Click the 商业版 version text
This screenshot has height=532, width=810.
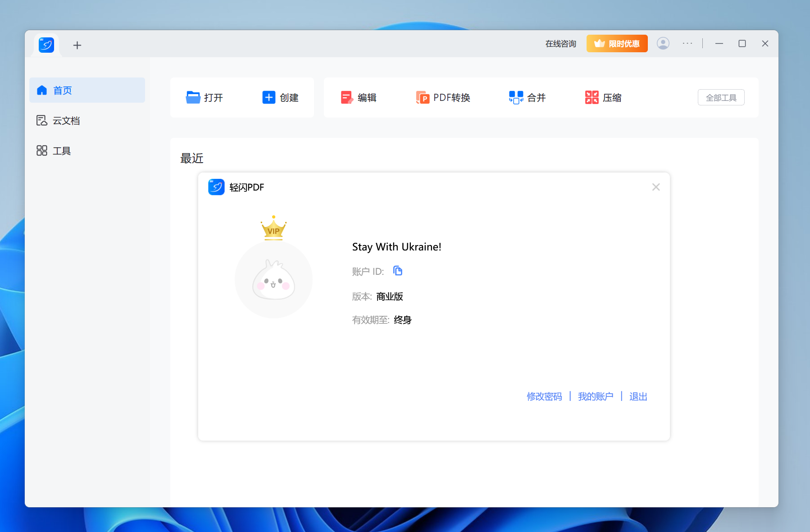pyautogui.click(x=390, y=296)
